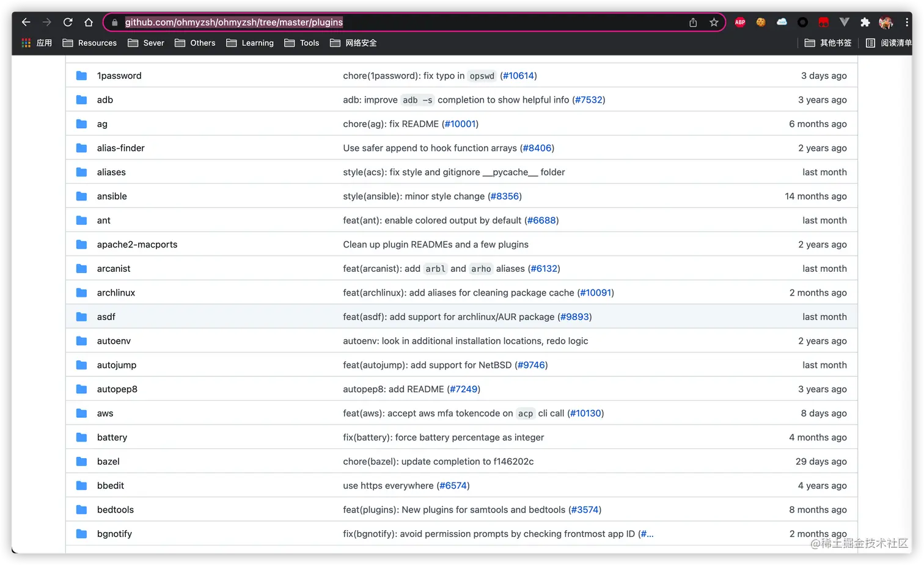The width and height of the screenshot is (924, 565).
Task: Open the home page via house icon
Action: [89, 23]
